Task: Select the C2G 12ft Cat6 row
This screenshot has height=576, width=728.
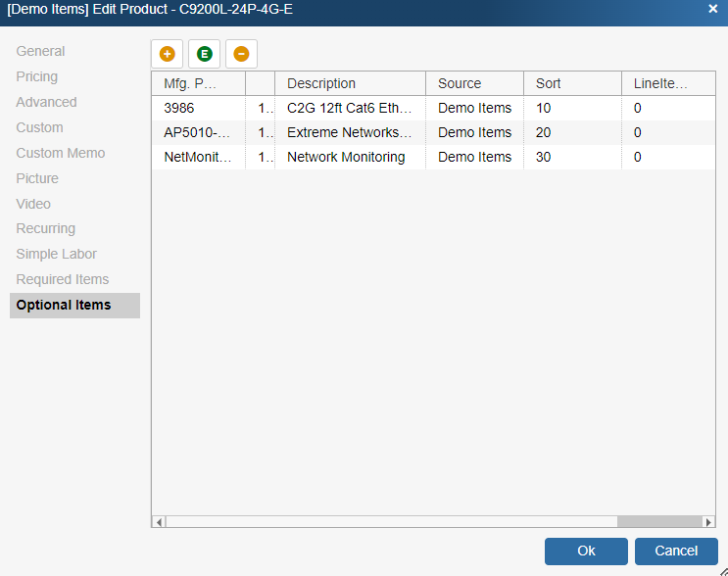Action: (x=349, y=108)
